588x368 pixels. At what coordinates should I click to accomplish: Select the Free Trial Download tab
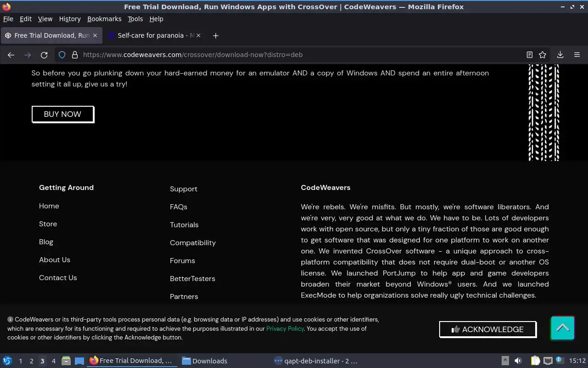(x=51, y=35)
